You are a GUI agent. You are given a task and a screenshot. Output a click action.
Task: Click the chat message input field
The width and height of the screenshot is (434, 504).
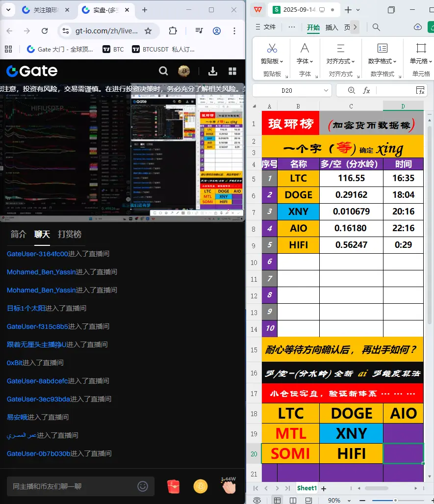80,486
